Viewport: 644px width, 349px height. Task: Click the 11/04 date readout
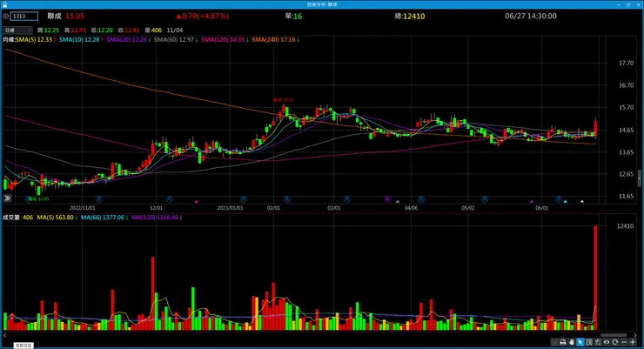(x=175, y=30)
